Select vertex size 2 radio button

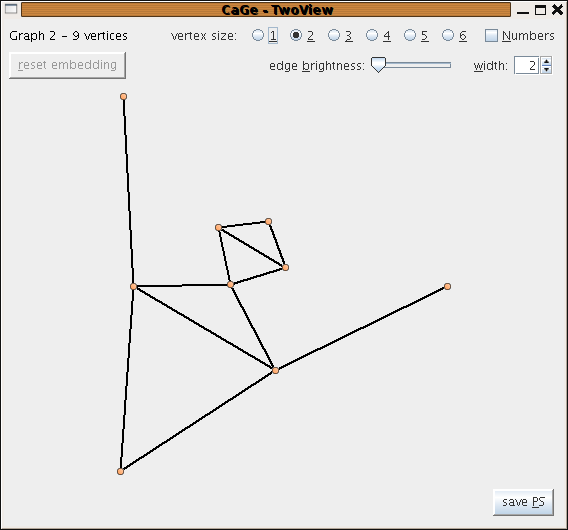pyautogui.click(x=296, y=36)
